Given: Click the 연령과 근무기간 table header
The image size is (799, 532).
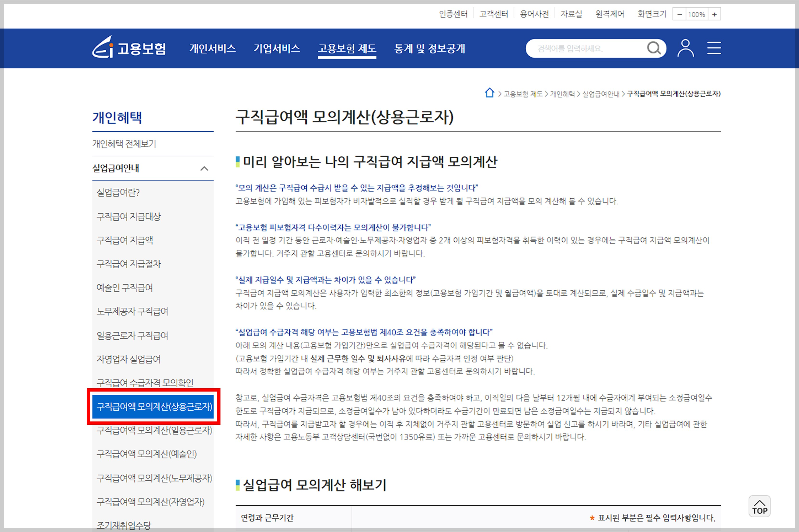Looking at the screenshot, I should [267, 518].
